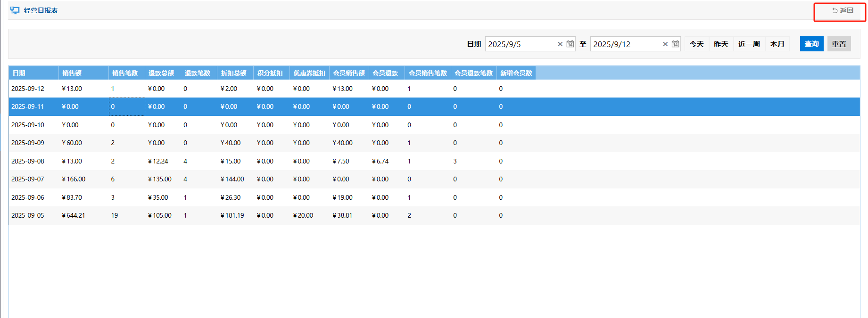868x318 pixels.
Task: Select the 2025-09-05 row
Action: [x=28, y=215]
